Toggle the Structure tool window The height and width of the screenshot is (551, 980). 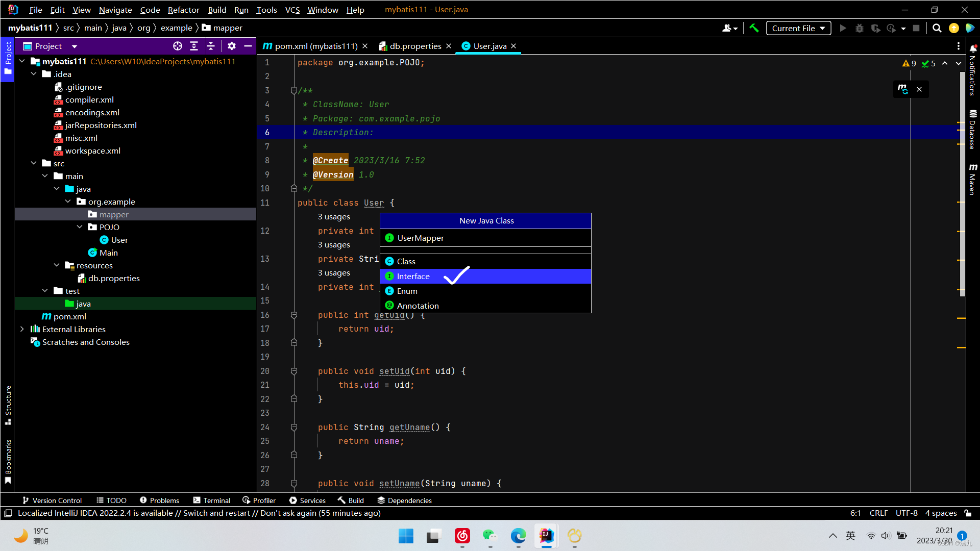8,405
